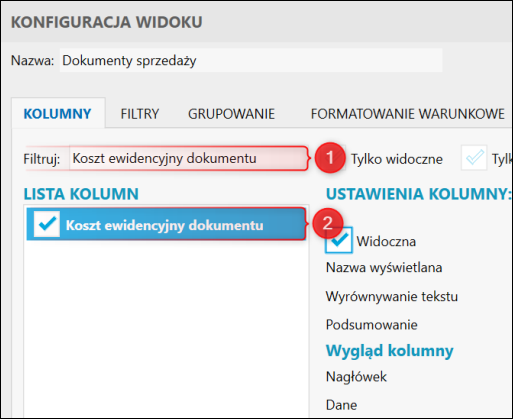This screenshot has width=513, height=419.
Task: Click the Podsumowanie setting label
Action: (x=371, y=325)
